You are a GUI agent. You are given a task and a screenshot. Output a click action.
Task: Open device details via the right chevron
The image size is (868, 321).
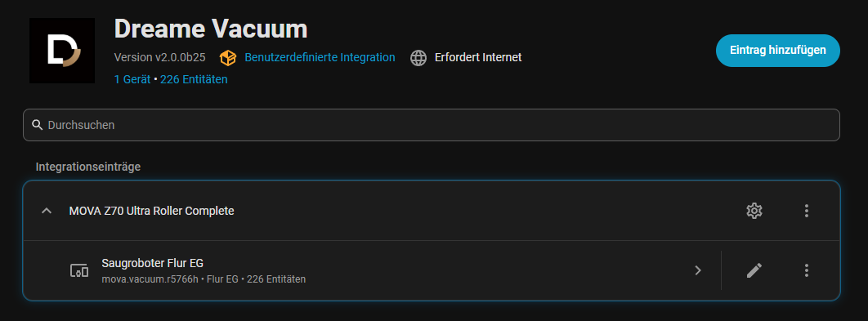coord(698,270)
